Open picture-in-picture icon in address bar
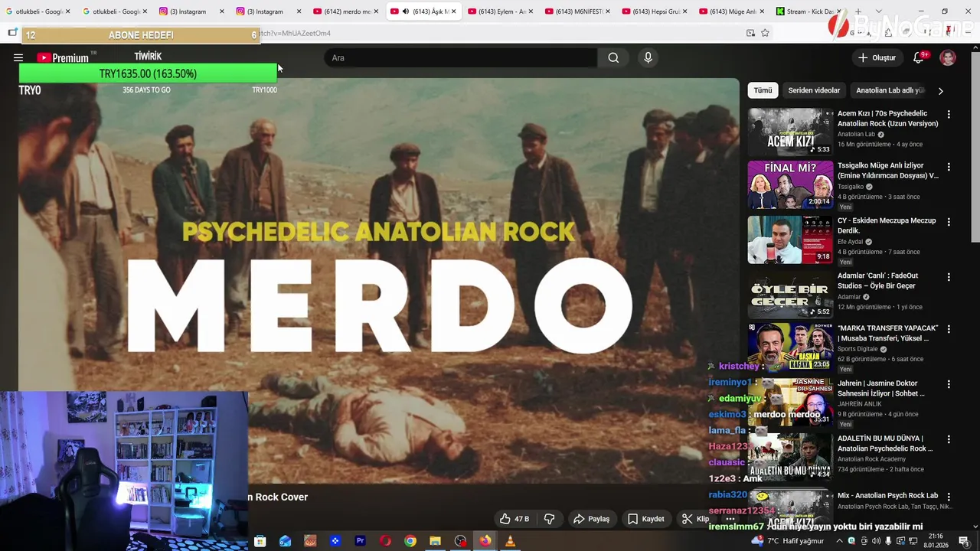 (x=750, y=33)
